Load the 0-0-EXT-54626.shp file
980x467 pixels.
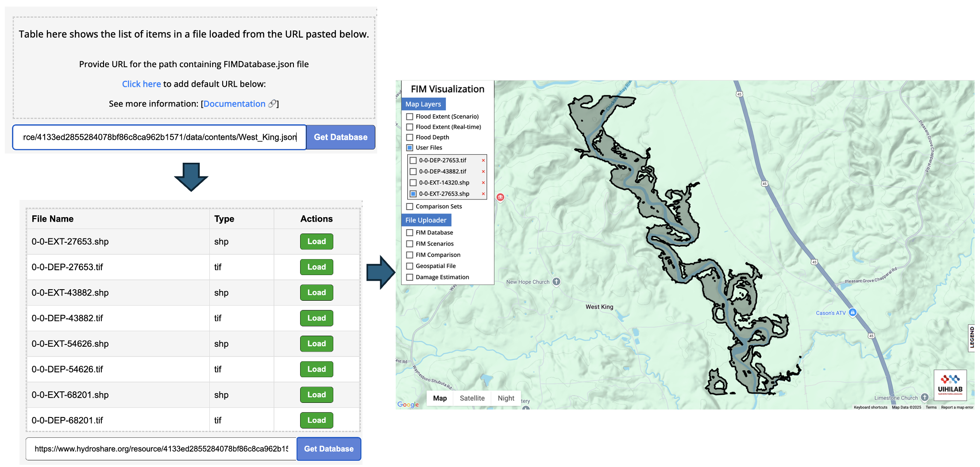point(316,343)
